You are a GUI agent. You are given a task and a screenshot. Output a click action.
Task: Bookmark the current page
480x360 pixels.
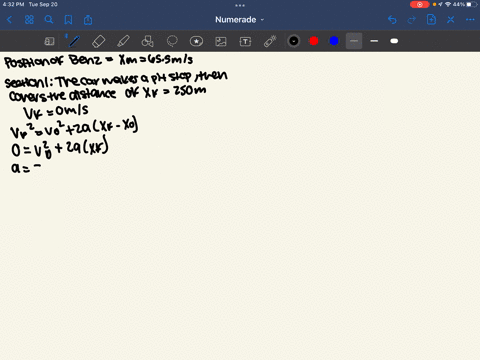(x=68, y=20)
